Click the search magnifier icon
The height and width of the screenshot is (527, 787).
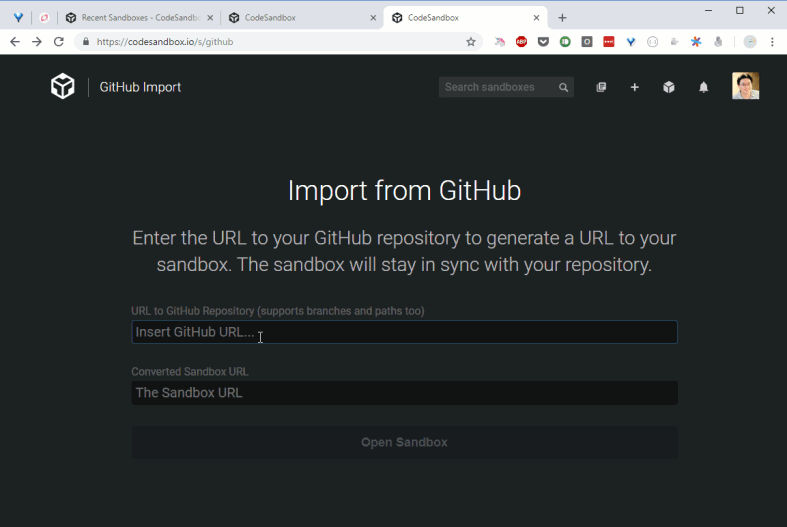[x=564, y=87]
